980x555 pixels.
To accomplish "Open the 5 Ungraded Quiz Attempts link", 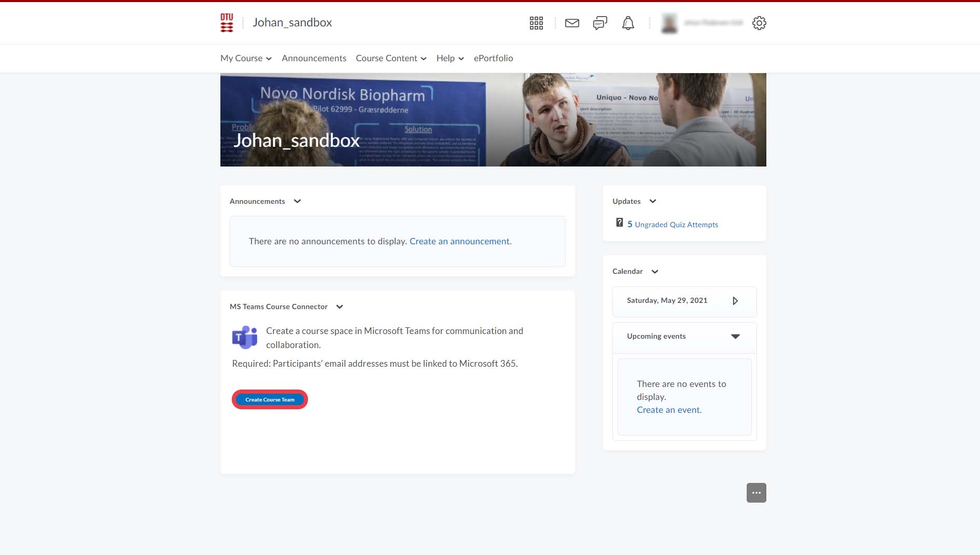I will tap(673, 225).
